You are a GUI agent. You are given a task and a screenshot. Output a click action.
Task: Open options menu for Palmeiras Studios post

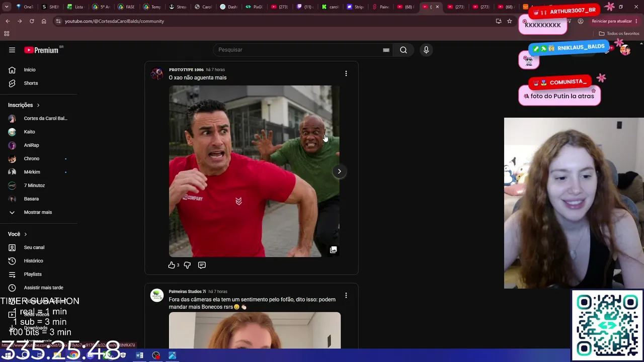coord(346,296)
